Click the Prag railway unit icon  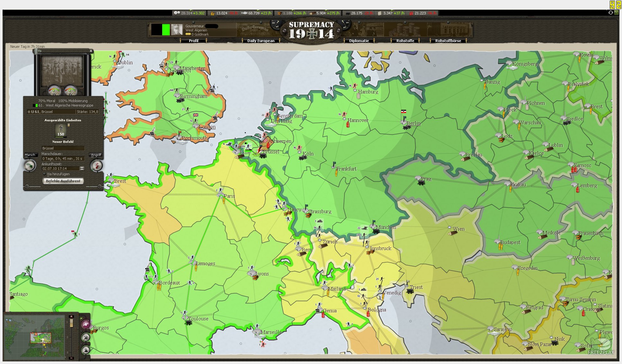tap(421, 183)
